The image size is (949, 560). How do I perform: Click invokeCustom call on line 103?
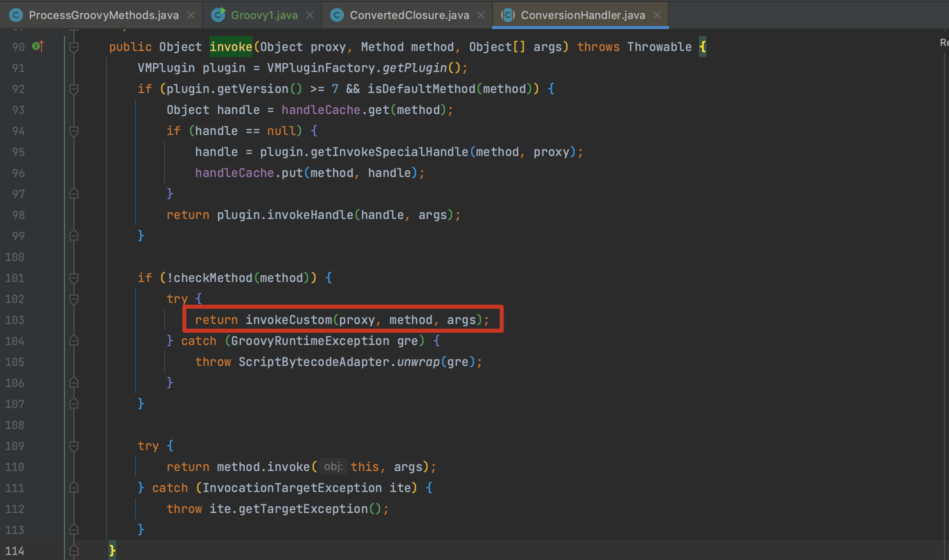pyautogui.click(x=288, y=320)
